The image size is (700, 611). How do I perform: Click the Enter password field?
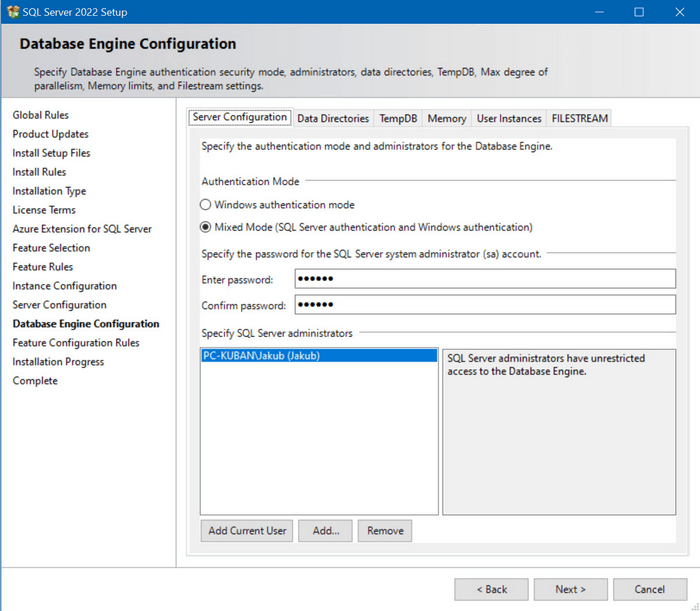[x=485, y=278]
